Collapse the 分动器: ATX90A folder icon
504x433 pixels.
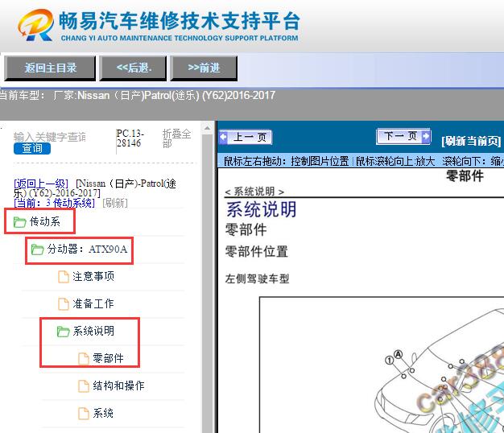pyautogui.click(x=37, y=249)
